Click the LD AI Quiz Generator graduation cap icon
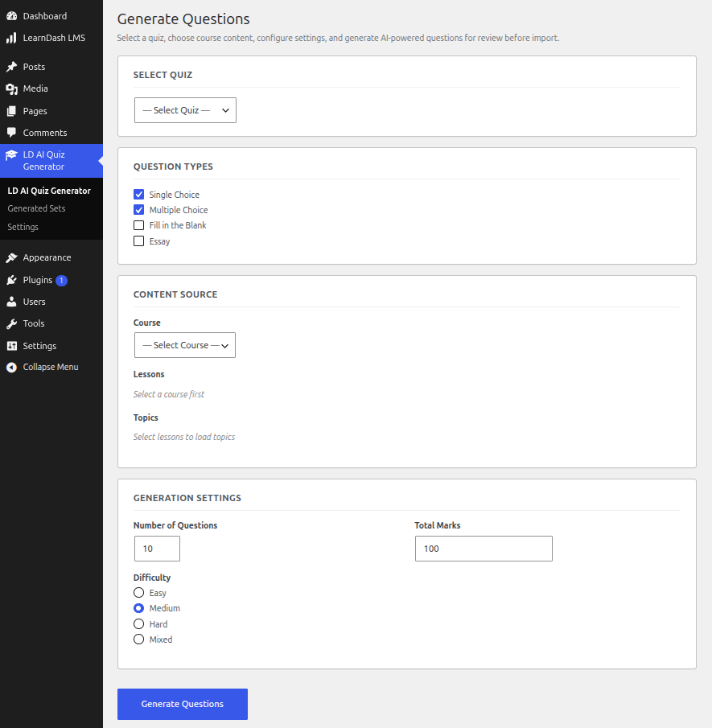The width and height of the screenshot is (712, 728). click(x=11, y=155)
